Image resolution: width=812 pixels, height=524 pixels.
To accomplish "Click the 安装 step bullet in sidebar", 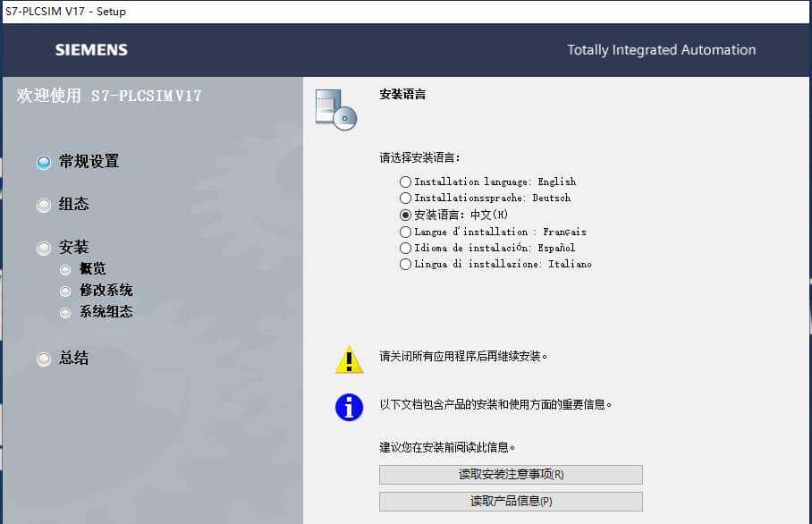I will (43, 247).
